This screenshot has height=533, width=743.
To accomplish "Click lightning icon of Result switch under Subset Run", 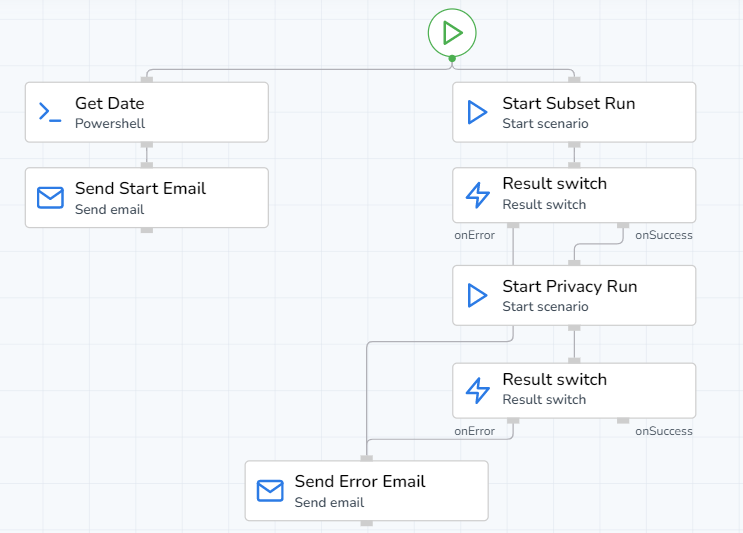I will point(478,195).
